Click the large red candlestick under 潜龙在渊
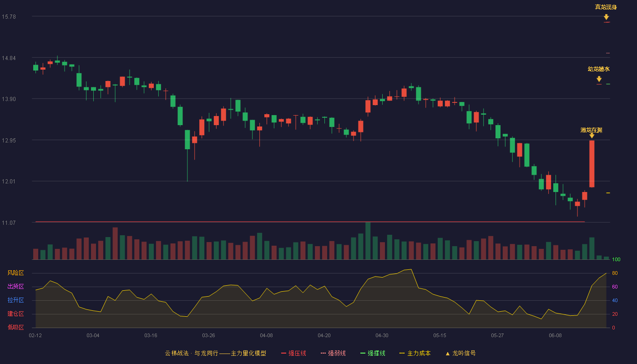Viewport: 637px width, 364px height. [x=591, y=164]
